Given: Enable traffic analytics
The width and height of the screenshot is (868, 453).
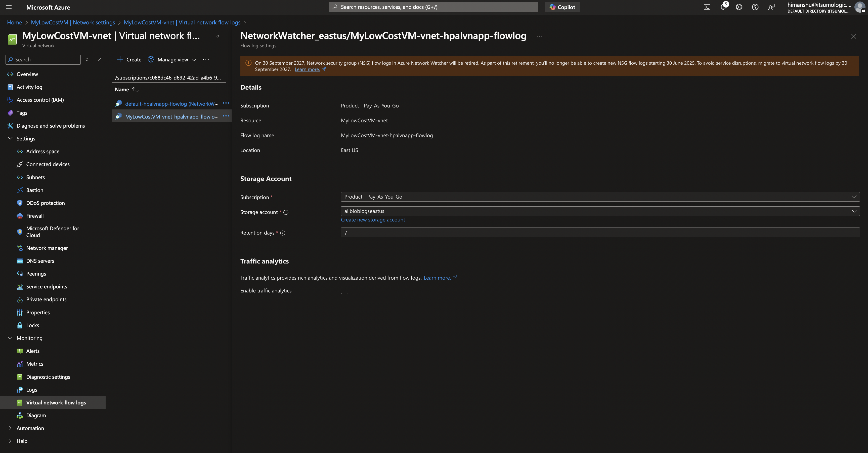Looking at the screenshot, I should click(344, 290).
